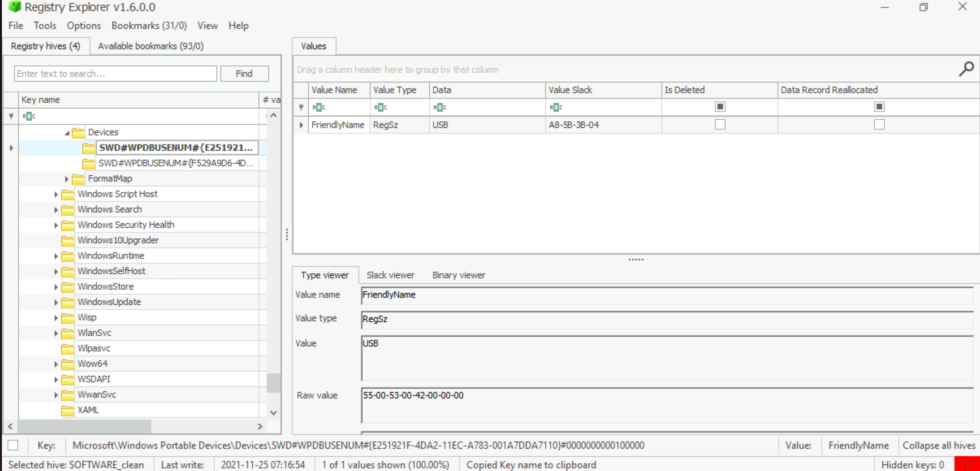Click the tree scroll down arrow

click(273, 413)
